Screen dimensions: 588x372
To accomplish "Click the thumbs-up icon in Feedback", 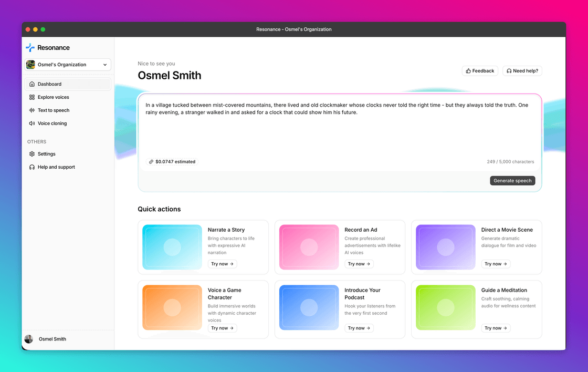I will (x=468, y=71).
